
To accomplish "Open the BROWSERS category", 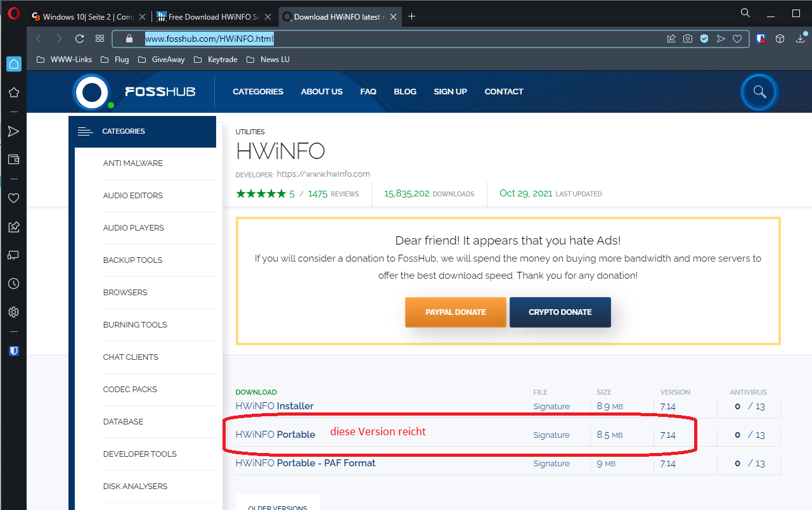I will point(125,293).
